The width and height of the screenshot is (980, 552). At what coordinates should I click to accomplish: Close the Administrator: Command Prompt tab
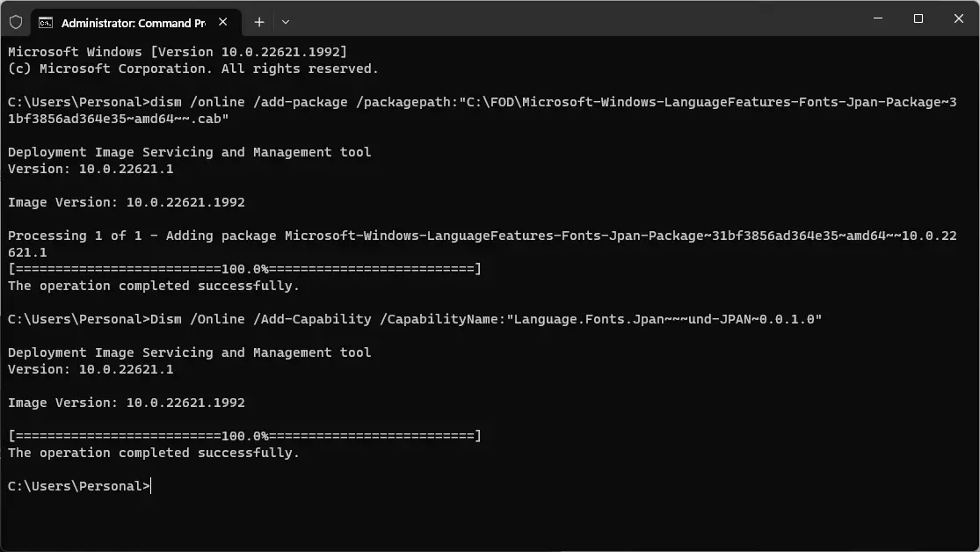pyautogui.click(x=223, y=22)
